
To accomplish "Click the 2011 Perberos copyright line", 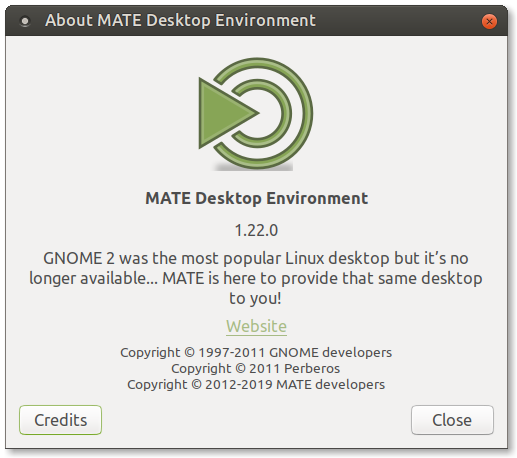I will coord(256,369).
